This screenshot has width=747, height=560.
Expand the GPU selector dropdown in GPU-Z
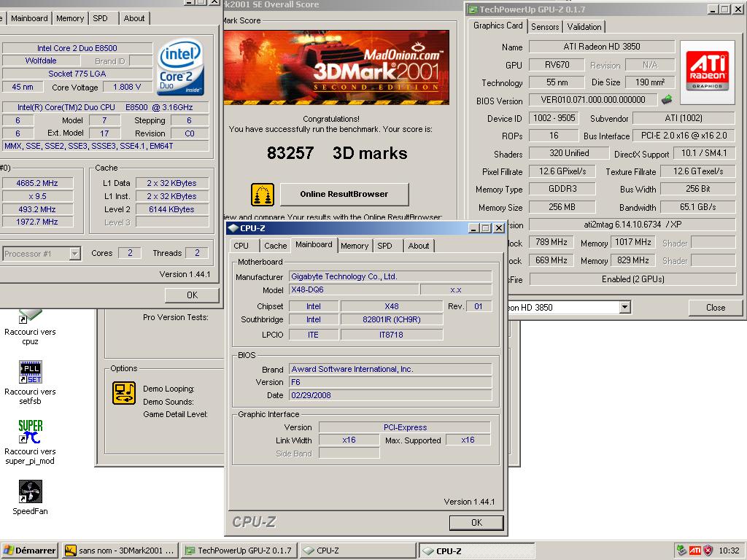coord(625,307)
